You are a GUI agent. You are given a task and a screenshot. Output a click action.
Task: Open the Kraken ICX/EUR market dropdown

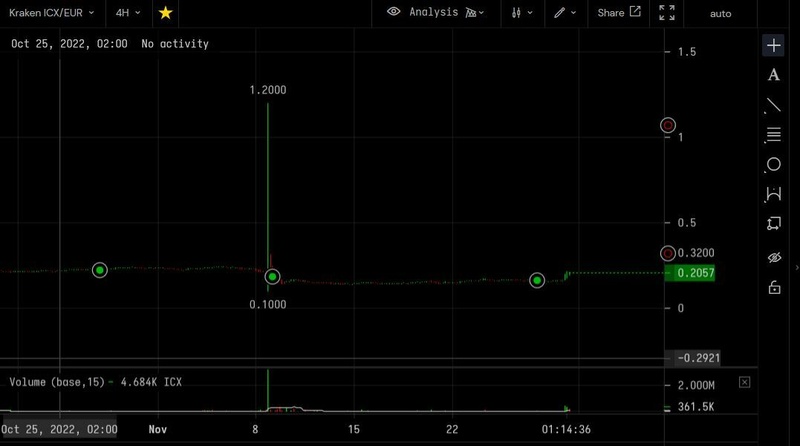pyautogui.click(x=52, y=13)
